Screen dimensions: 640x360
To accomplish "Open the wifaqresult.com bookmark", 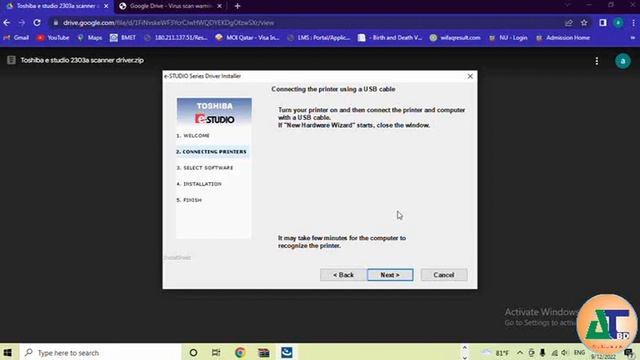I will pos(455,38).
